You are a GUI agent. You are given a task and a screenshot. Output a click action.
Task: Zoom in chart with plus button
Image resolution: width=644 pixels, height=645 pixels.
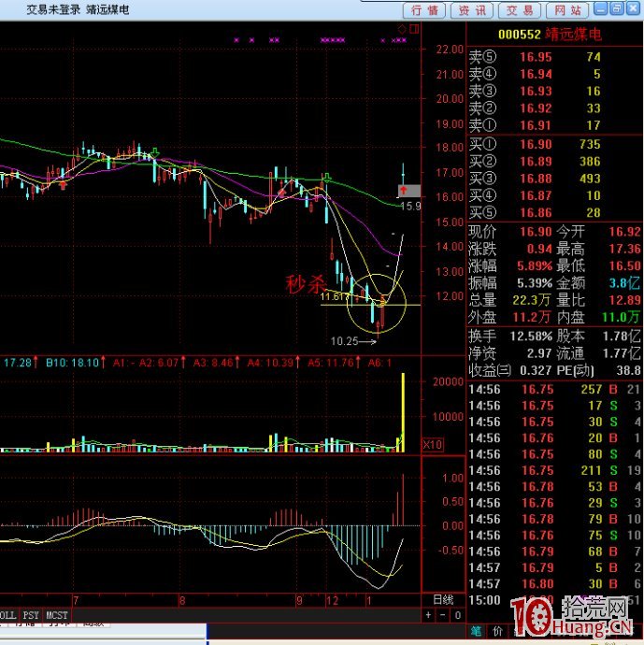tap(428, 615)
